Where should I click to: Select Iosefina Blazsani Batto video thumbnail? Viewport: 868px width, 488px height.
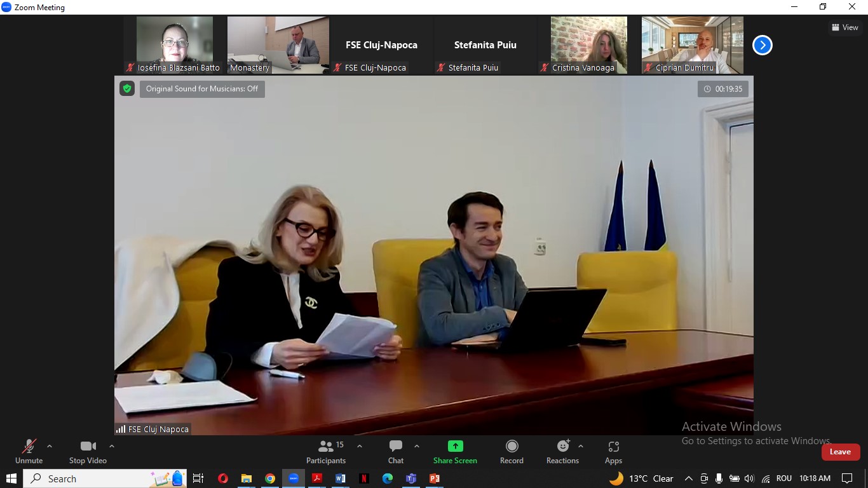[175, 45]
